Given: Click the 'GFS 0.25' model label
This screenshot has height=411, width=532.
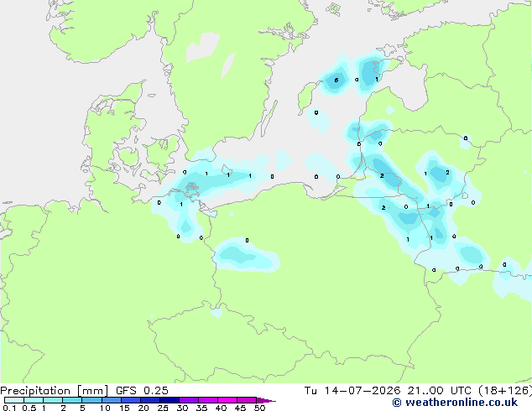Looking at the screenshot, I should [x=142, y=391].
